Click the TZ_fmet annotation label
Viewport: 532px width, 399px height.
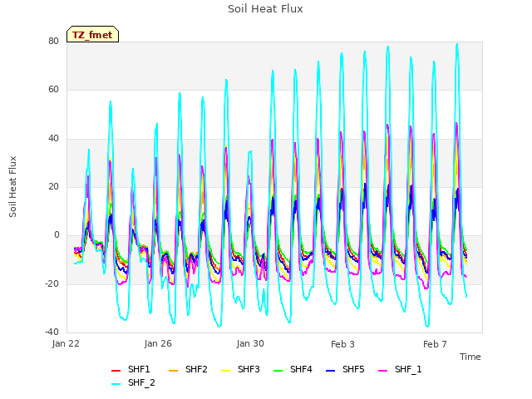(x=92, y=35)
